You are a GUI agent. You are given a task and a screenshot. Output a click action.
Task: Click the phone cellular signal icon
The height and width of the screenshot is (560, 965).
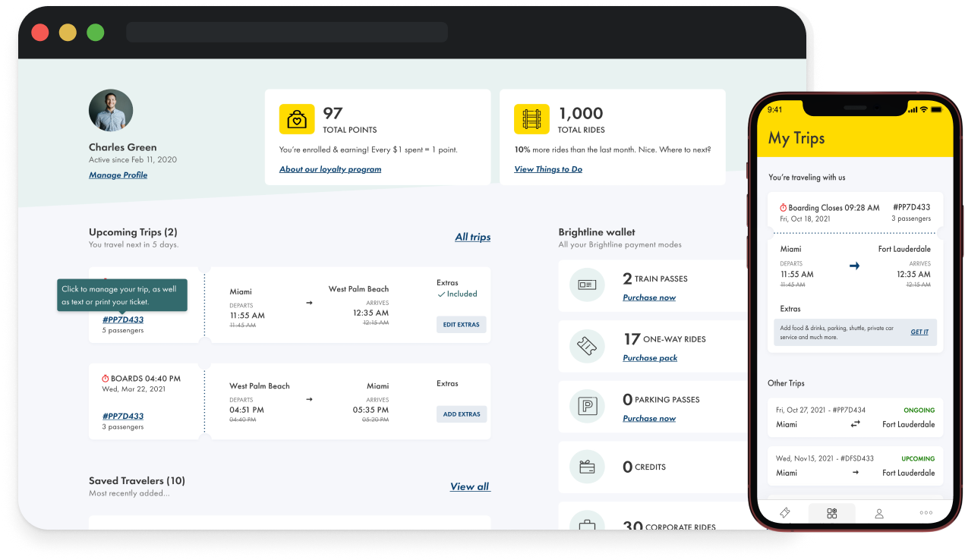coord(912,109)
